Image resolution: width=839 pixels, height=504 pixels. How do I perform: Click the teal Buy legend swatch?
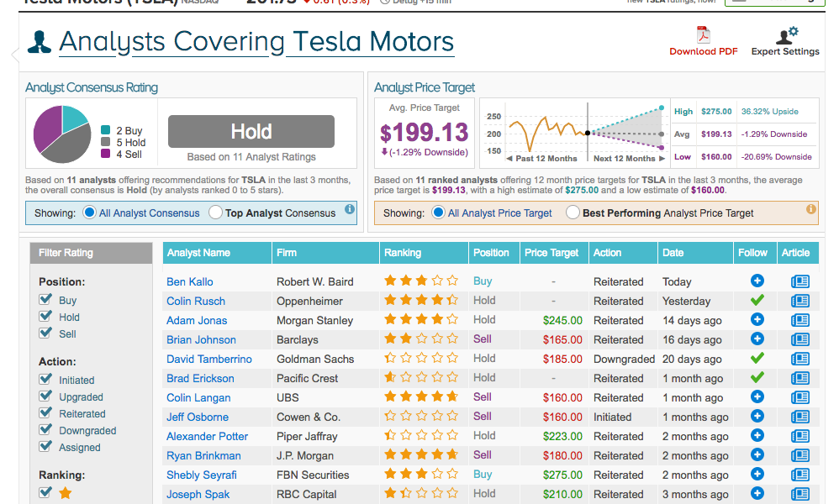pos(105,130)
